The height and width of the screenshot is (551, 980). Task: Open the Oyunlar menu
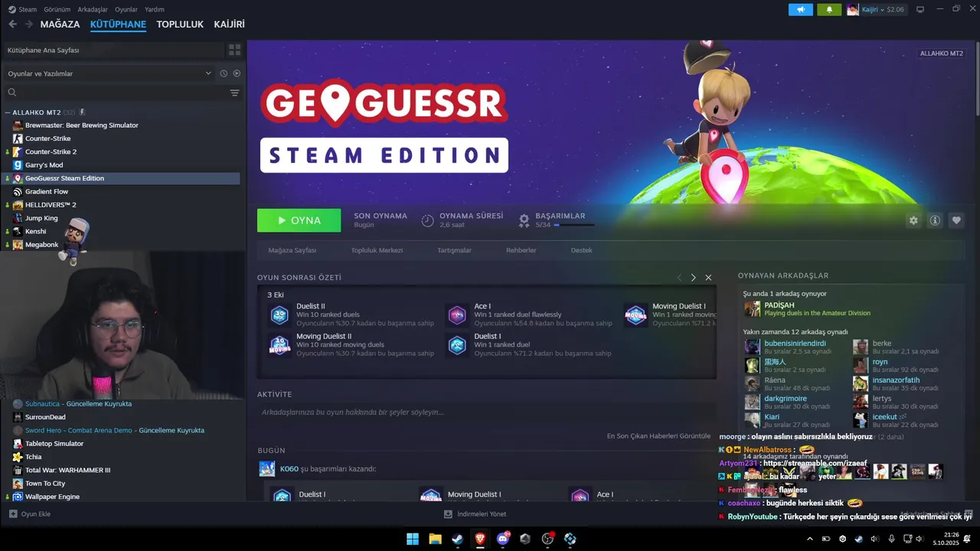pyautogui.click(x=126, y=9)
